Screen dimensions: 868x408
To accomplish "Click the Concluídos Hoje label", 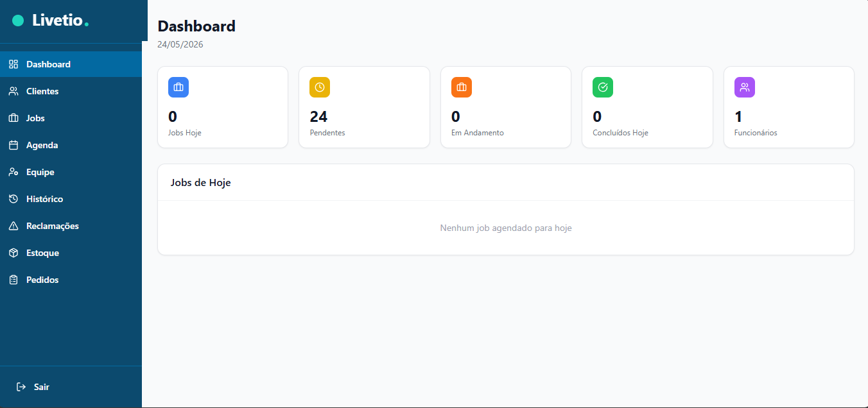I will [x=620, y=133].
